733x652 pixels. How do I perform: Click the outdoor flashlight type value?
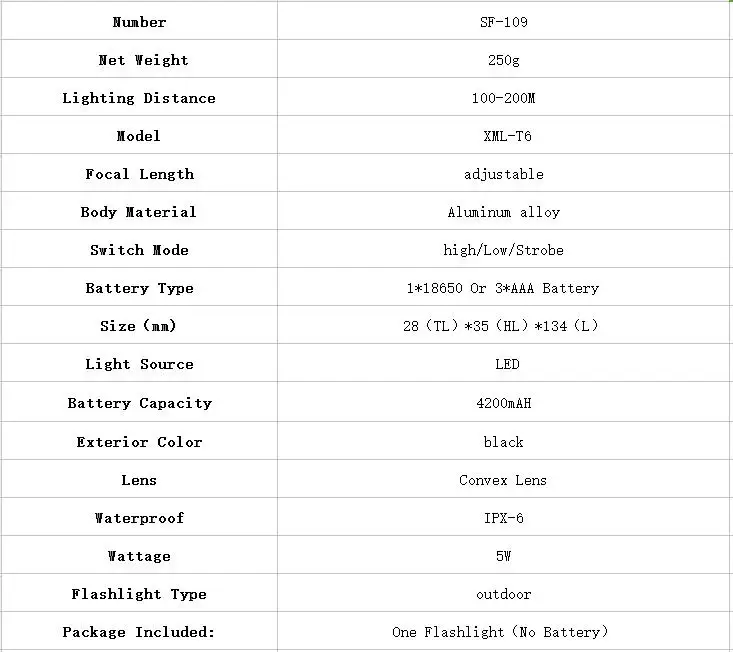tap(504, 594)
